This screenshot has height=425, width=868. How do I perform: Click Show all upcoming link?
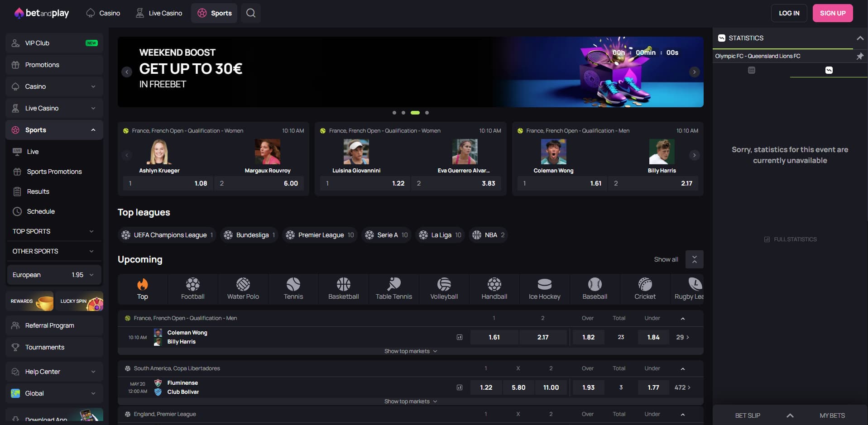[666, 259]
